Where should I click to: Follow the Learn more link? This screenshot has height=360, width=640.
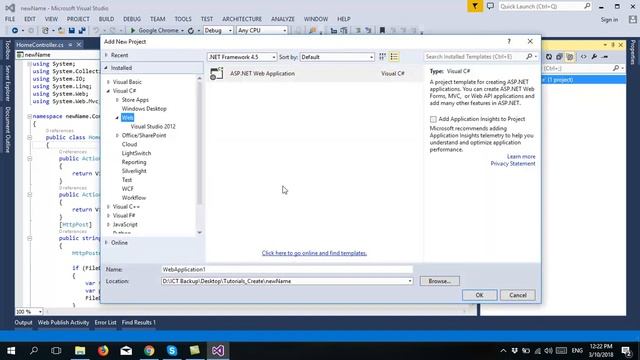(x=521, y=157)
